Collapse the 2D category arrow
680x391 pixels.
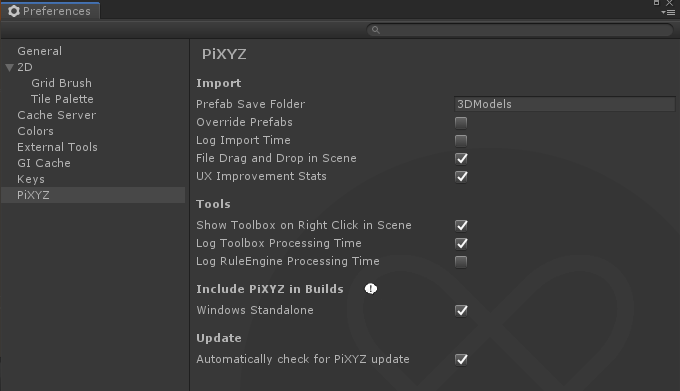pos(10,68)
